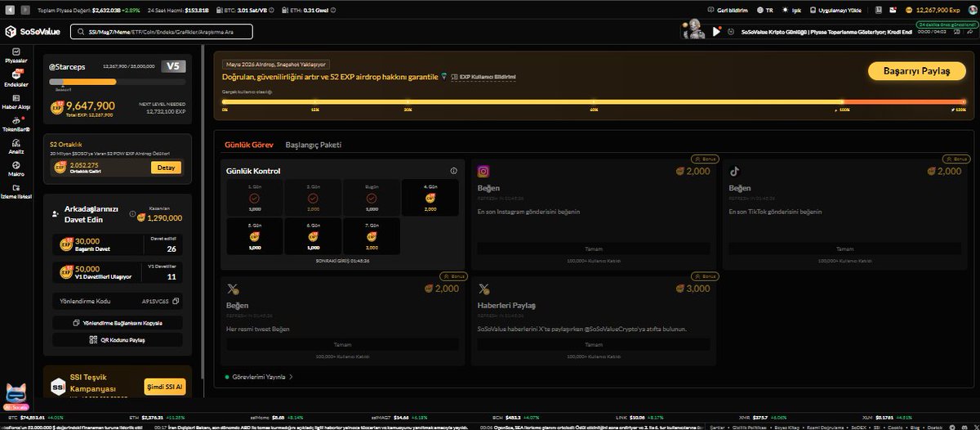Open Analiz in the left sidebar
The width and height of the screenshot is (980, 430).
click(x=16, y=146)
